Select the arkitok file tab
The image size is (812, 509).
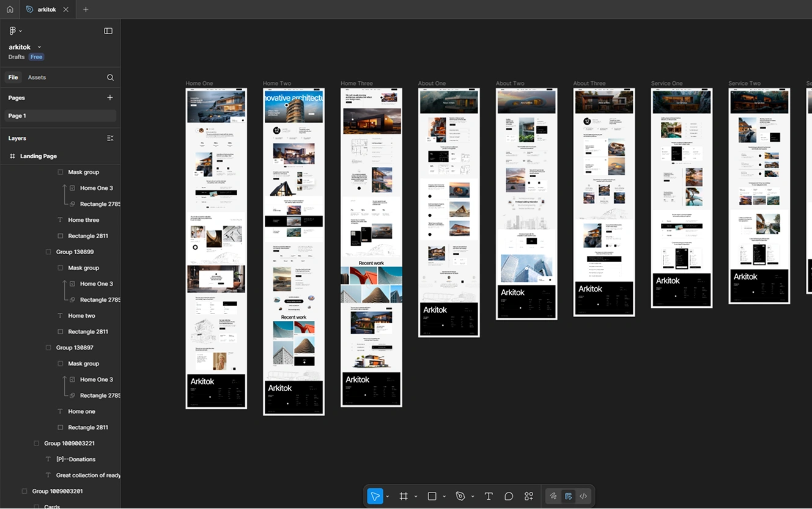pos(47,10)
